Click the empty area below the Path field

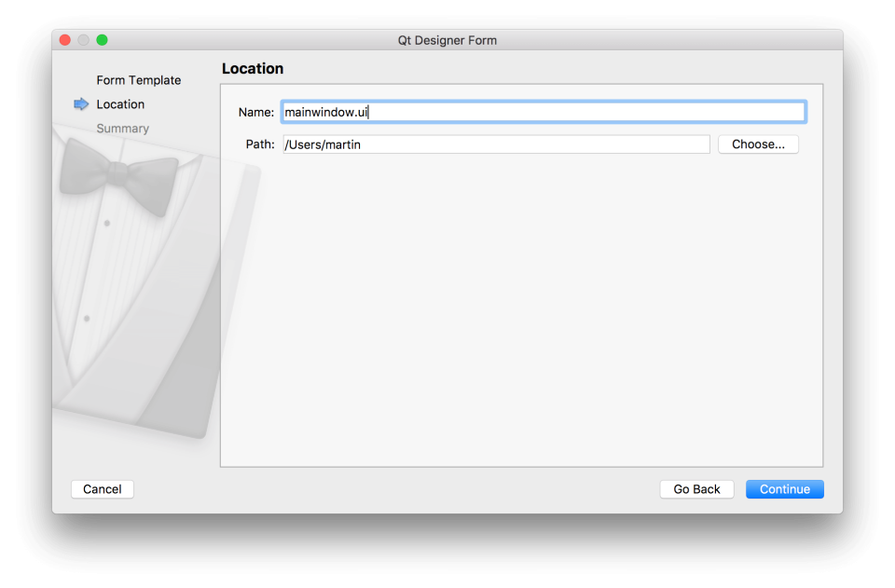click(520, 308)
